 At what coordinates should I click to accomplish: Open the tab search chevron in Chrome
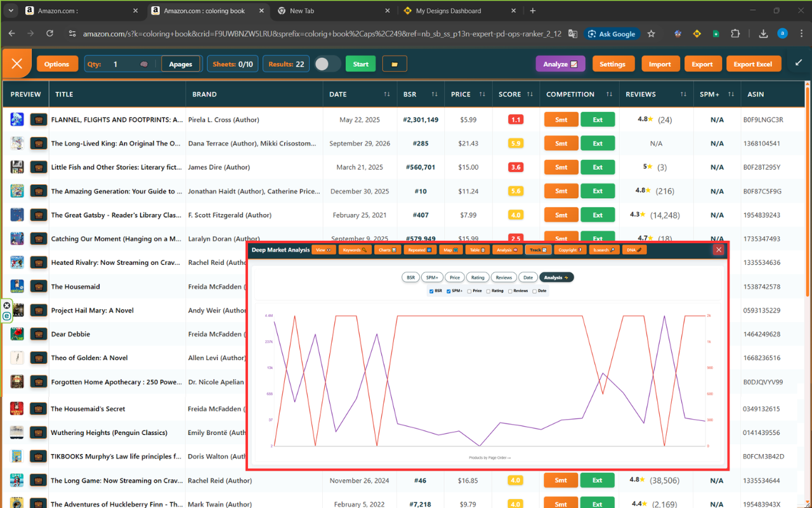coord(11,11)
